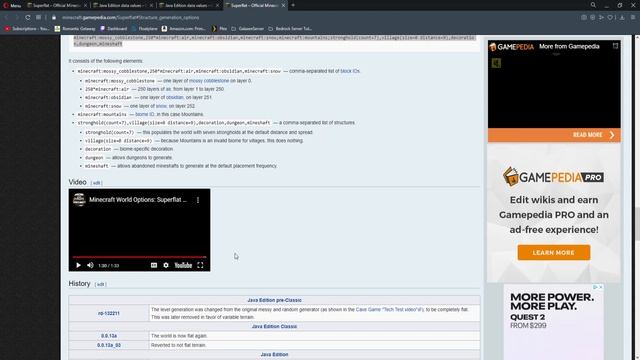This screenshot has height=360, width=640.
Task: Open the Floatplane bookmark
Action: [144, 29]
